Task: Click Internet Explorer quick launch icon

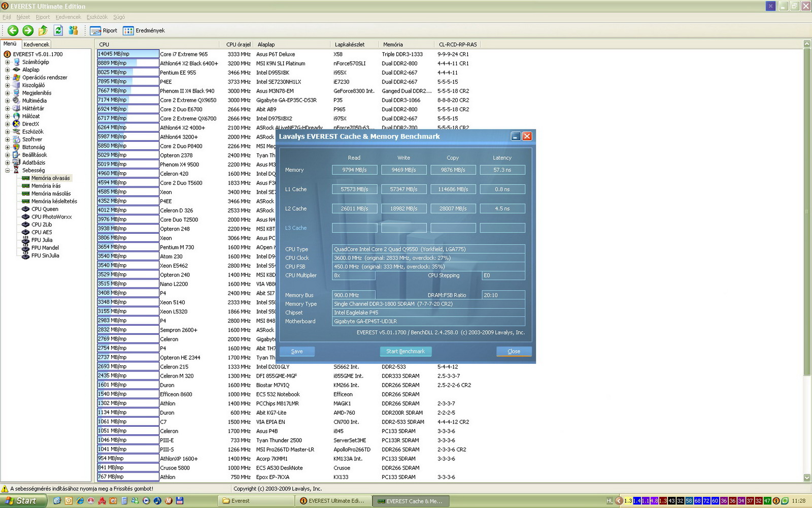Action: pos(80,501)
